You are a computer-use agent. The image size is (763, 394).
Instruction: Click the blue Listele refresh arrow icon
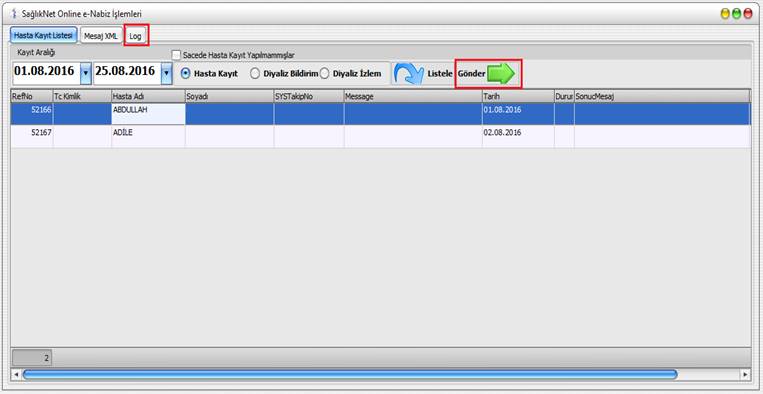(x=409, y=73)
